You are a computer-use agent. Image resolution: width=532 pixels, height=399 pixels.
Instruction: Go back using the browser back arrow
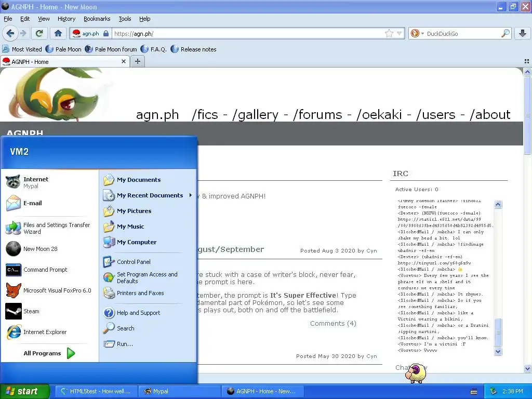point(10,33)
